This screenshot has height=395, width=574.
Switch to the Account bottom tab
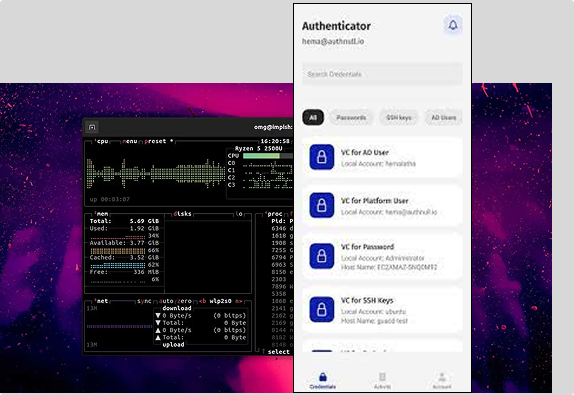[x=441, y=381]
